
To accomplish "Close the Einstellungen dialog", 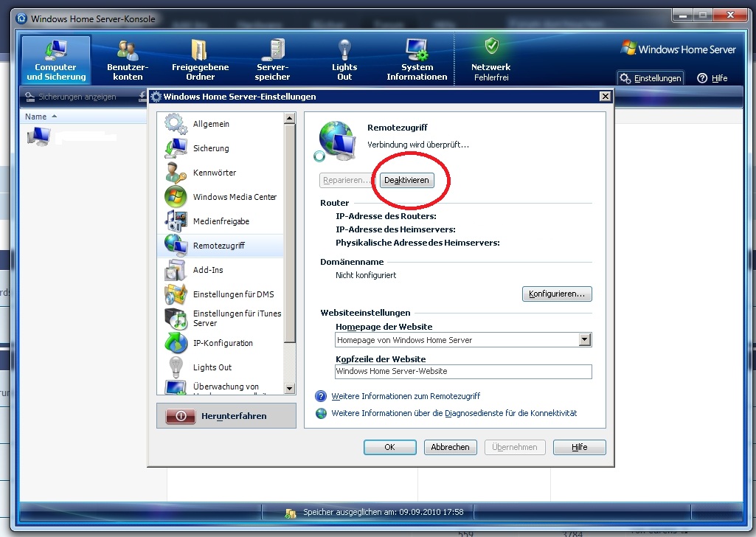I will pos(606,97).
